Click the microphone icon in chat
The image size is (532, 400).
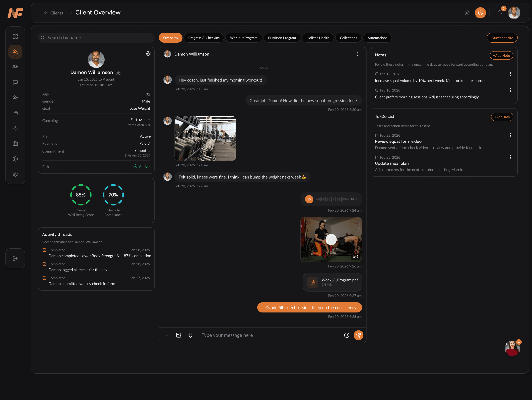(x=191, y=335)
